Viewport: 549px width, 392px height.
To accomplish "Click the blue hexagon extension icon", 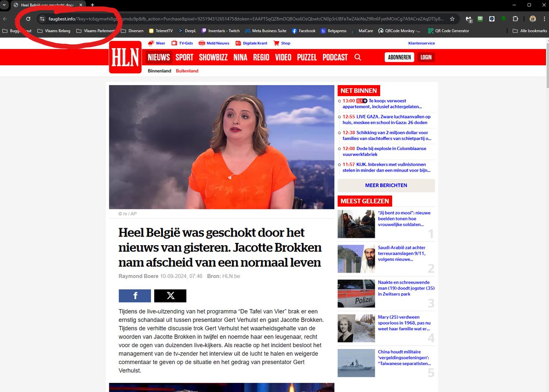I will 492,19.
